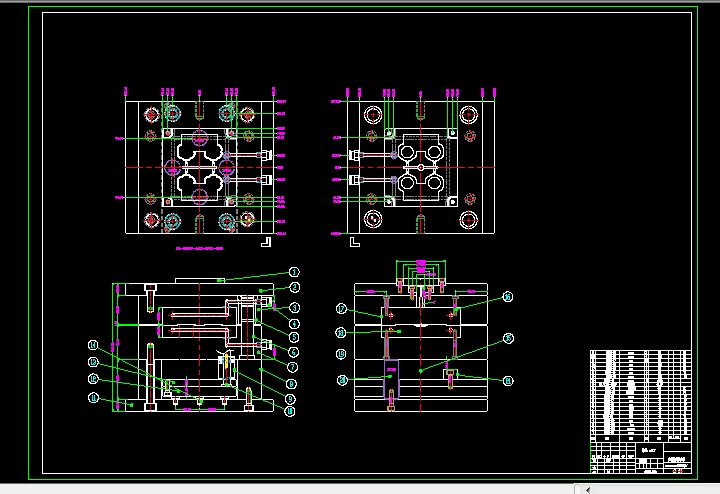The width and height of the screenshot is (720, 494).
Task: Select part balloon number 16
Action: coord(507,297)
